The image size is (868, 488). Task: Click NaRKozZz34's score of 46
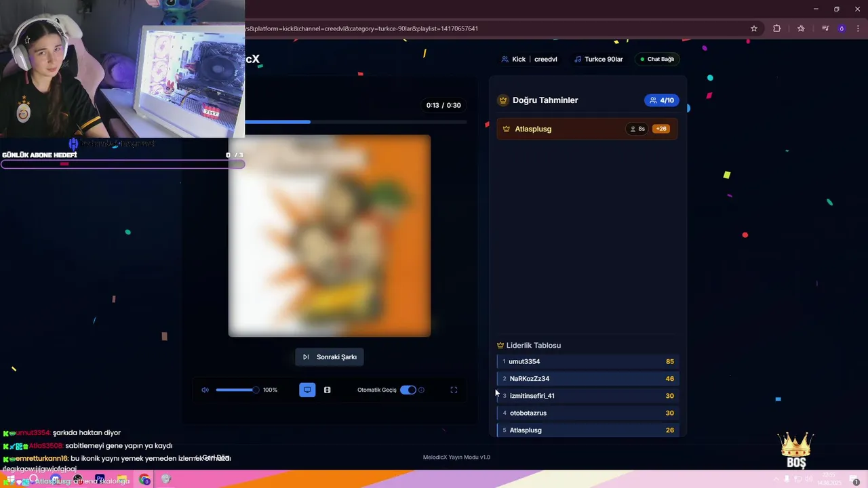click(x=669, y=379)
